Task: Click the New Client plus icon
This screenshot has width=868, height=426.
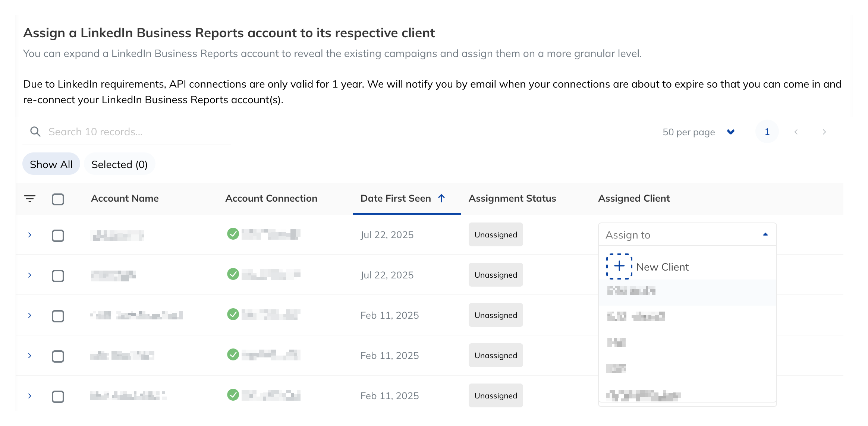Action: tap(619, 266)
